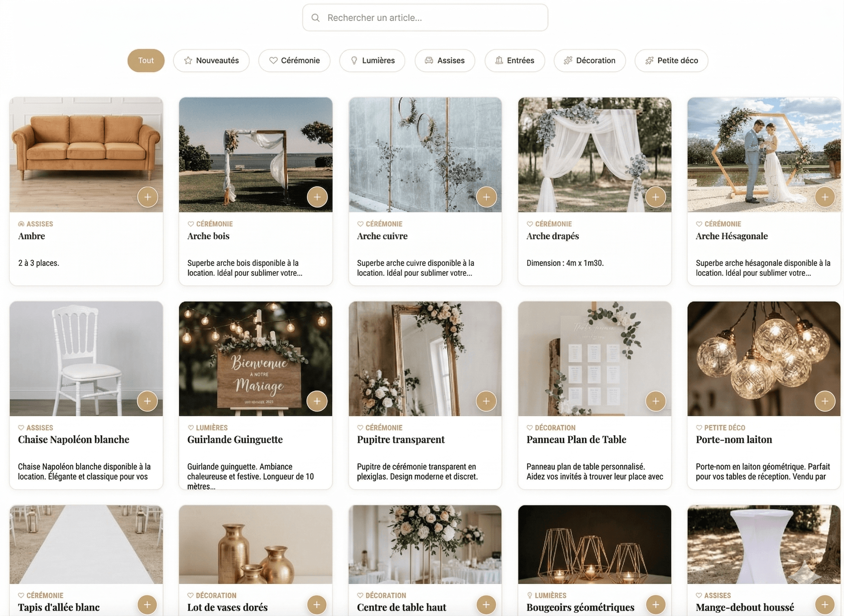
Task: Open the Assises category filter
Action: tap(445, 61)
